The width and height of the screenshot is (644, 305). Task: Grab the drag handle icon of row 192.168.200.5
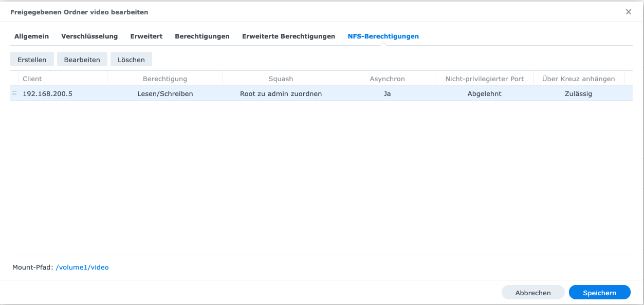click(14, 93)
